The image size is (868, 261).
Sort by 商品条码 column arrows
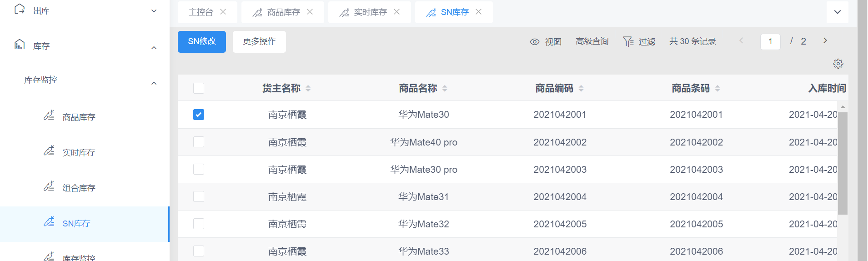tap(717, 89)
